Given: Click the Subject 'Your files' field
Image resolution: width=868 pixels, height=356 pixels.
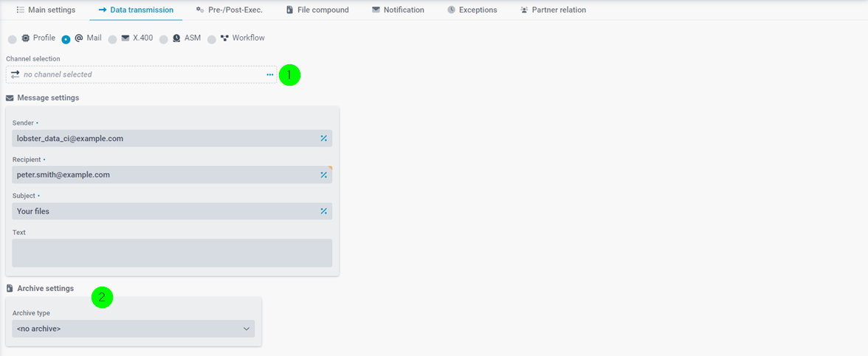Looking at the screenshot, I should coord(171,211).
